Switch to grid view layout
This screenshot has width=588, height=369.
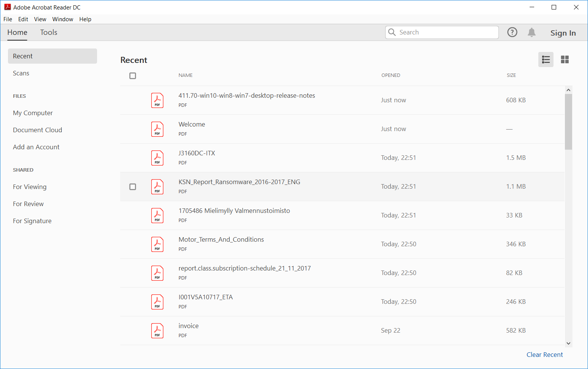[x=565, y=59]
